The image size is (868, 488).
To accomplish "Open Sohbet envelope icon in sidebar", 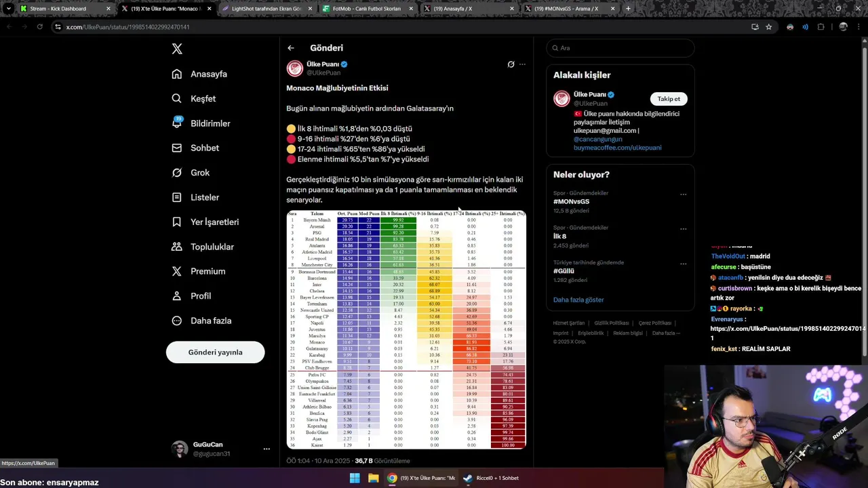I will tap(177, 148).
